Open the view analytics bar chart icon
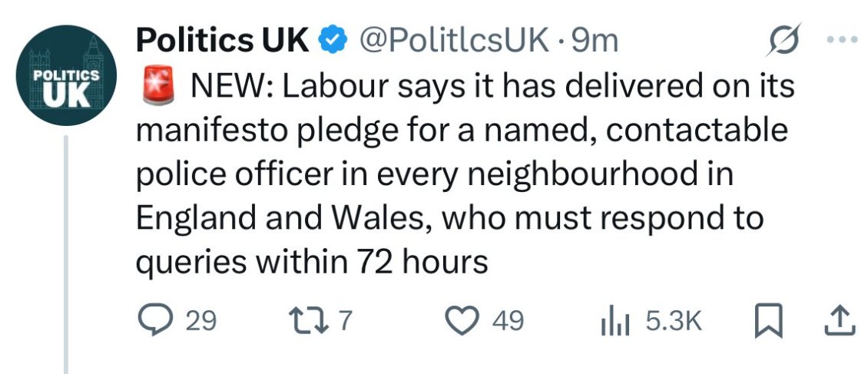868x374 pixels. (x=615, y=321)
